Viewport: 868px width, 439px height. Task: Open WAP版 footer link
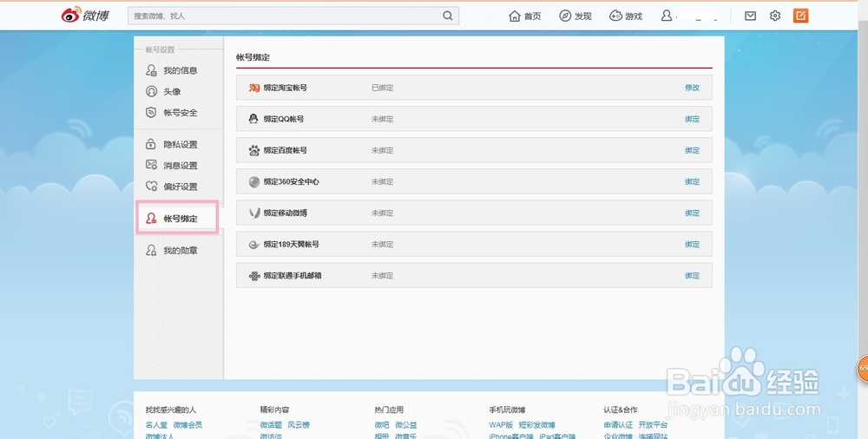[501, 425]
